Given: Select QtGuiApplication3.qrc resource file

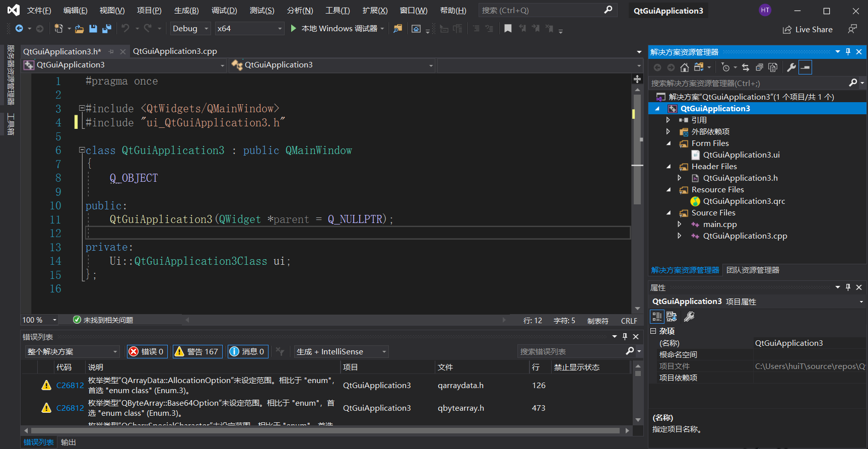Looking at the screenshot, I should [744, 201].
